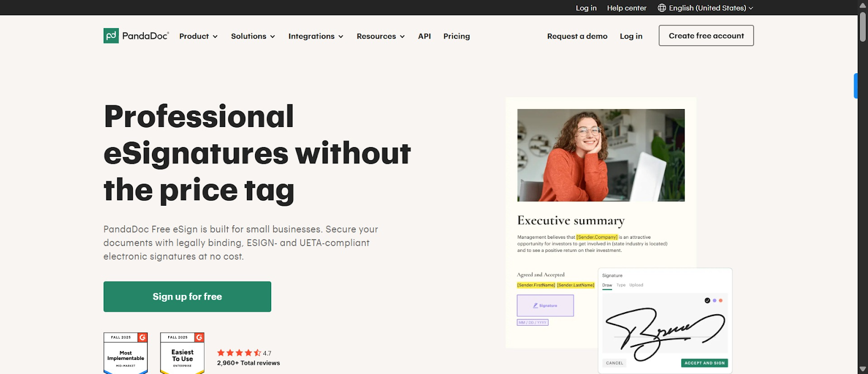Image resolution: width=868 pixels, height=374 pixels.
Task: Go to the Pricing page
Action: click(x=457, y=36)
